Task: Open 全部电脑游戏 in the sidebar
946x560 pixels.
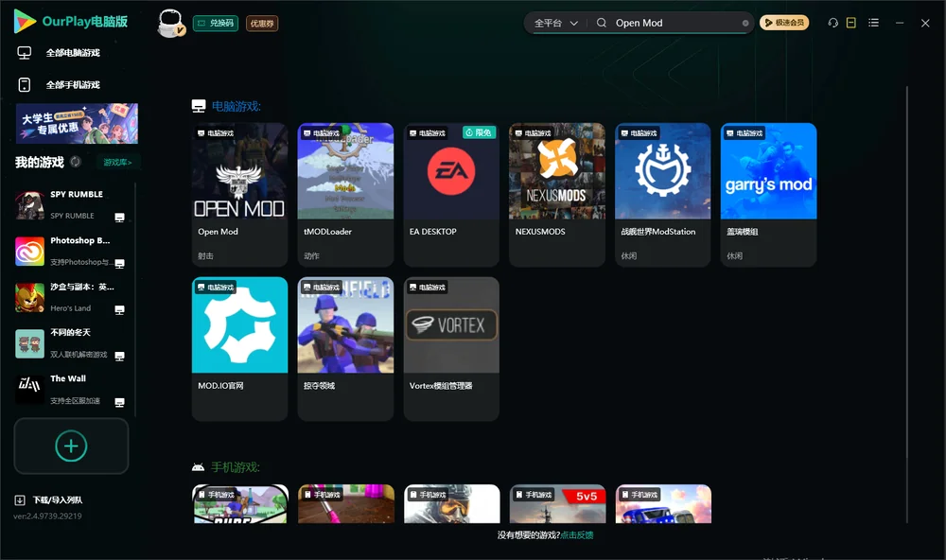Action: [59, 53]
